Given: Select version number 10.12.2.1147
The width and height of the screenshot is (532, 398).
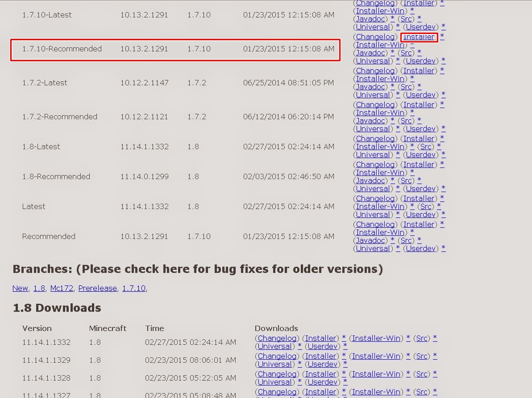Looking at the screenshot, I should click(x=144, y=83).
